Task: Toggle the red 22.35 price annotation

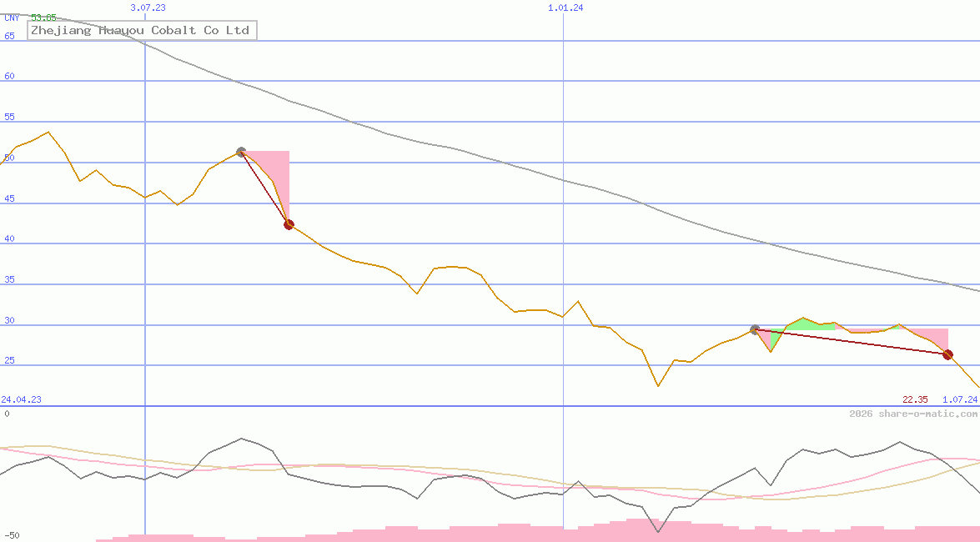Action: tap(914, 399)
